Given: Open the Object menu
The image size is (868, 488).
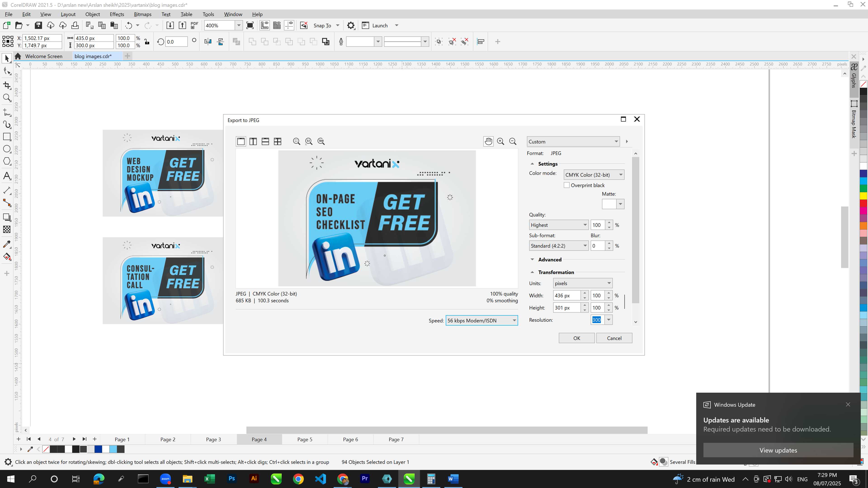Looking at the screenshot, I should pos(93,14).
